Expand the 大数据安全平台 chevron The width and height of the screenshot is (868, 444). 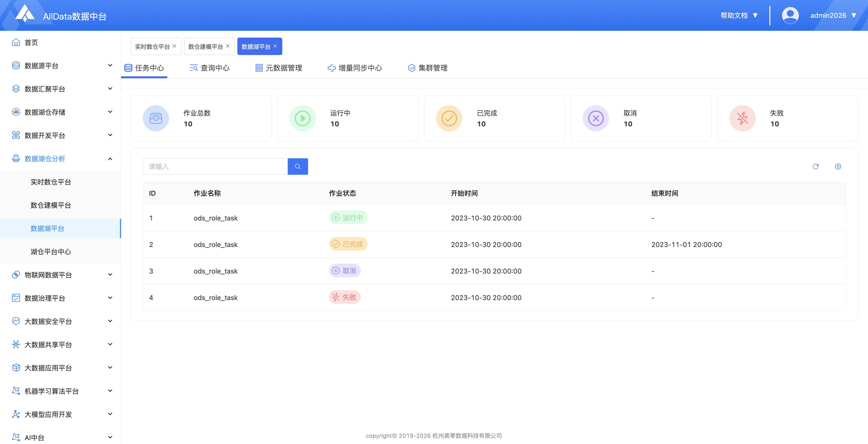[110, 321]
